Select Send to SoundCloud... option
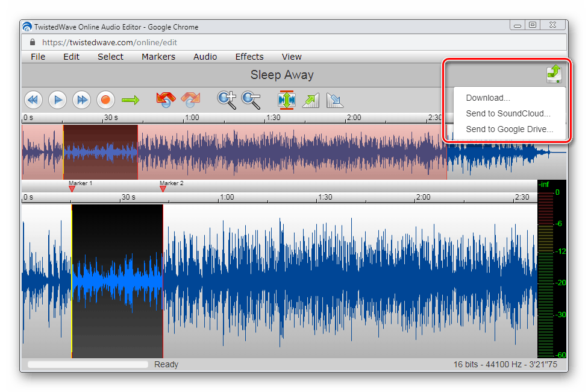588x392 pixels. tap(508, 113)
